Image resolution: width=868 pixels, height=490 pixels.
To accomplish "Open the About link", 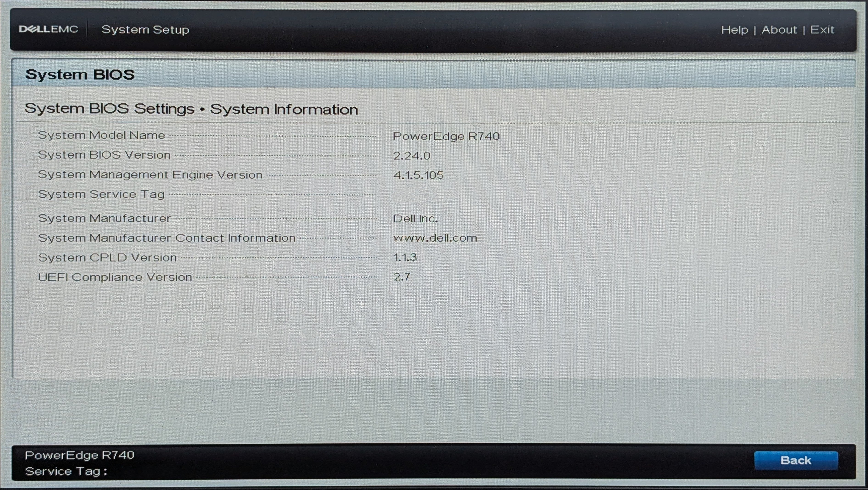I will (779, 30).
